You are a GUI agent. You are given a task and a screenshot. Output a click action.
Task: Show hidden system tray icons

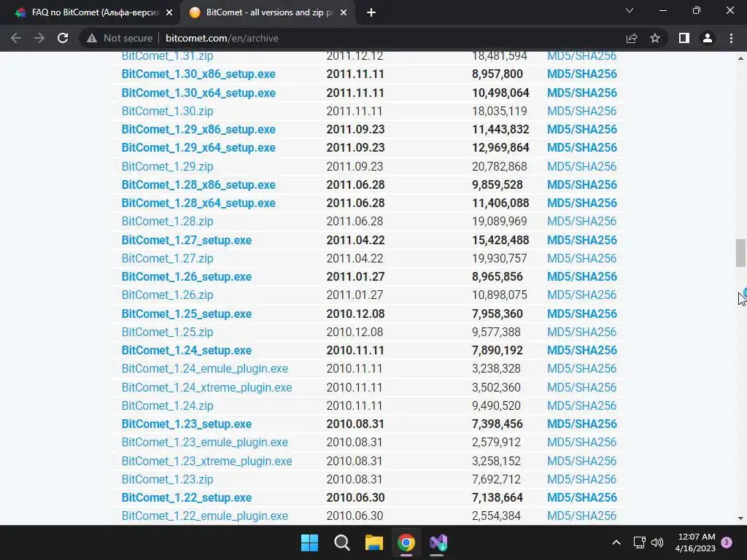[x=616, y=542]
